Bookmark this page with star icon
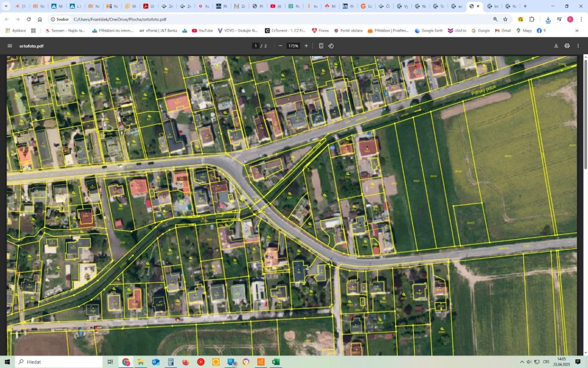Viewport: 588px width, 368px height. tap(505, 19)
